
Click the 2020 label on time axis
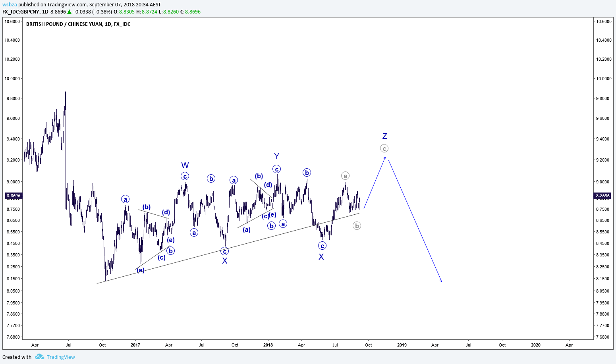coord(536,345)
